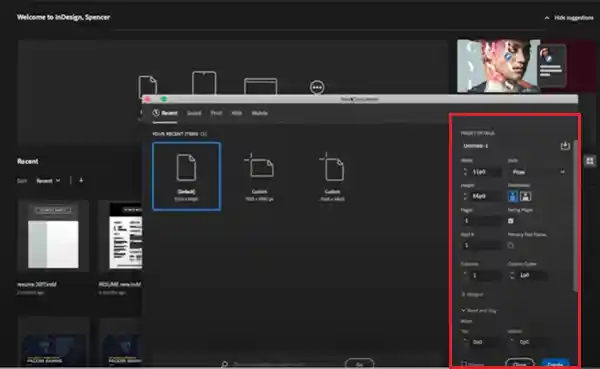
Task: Collapse the Bleed and Slug section
Action: [479, 310]
